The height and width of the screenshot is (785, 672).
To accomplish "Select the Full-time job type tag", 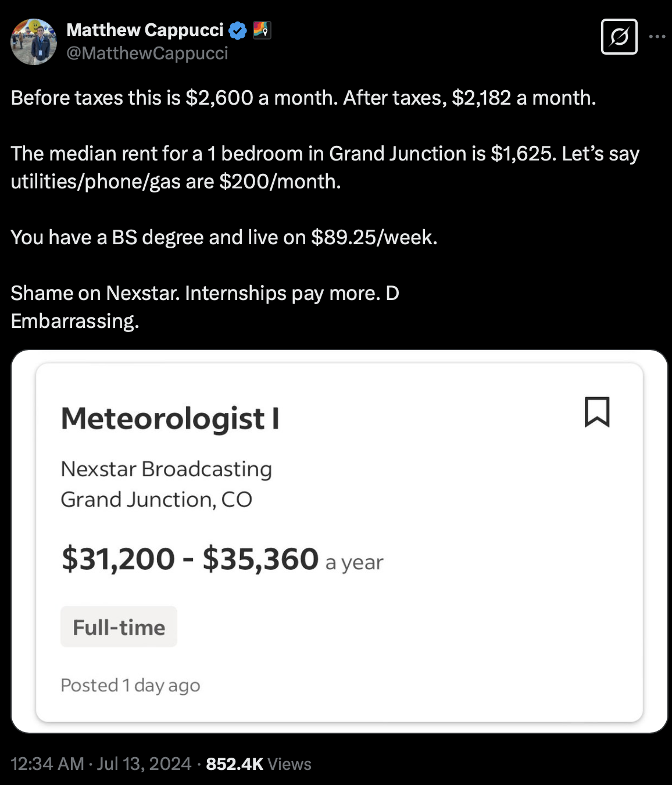I will [119, 627].
